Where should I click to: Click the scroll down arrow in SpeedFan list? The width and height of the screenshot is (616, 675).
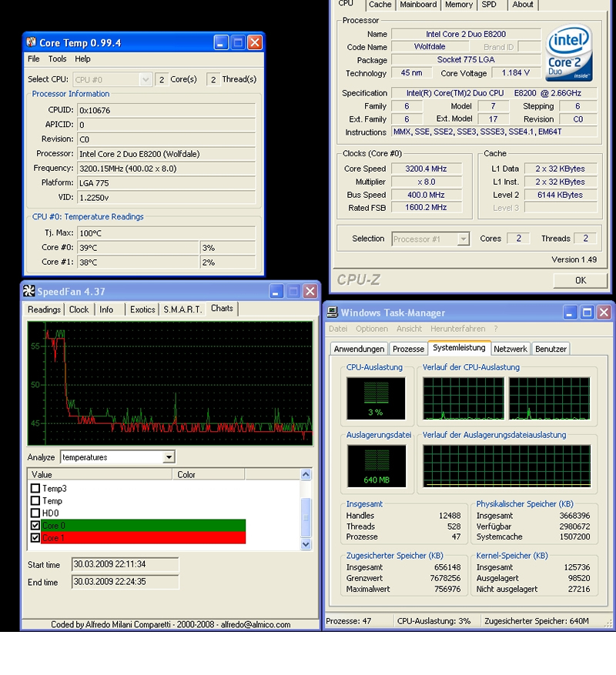pos(306,544)
